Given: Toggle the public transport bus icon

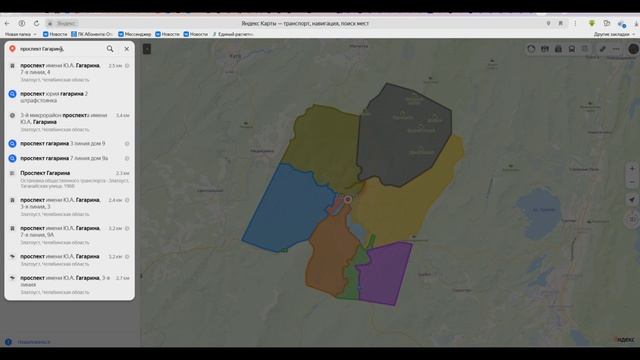Looking at the screenshot, I should (x=572, y=49).
